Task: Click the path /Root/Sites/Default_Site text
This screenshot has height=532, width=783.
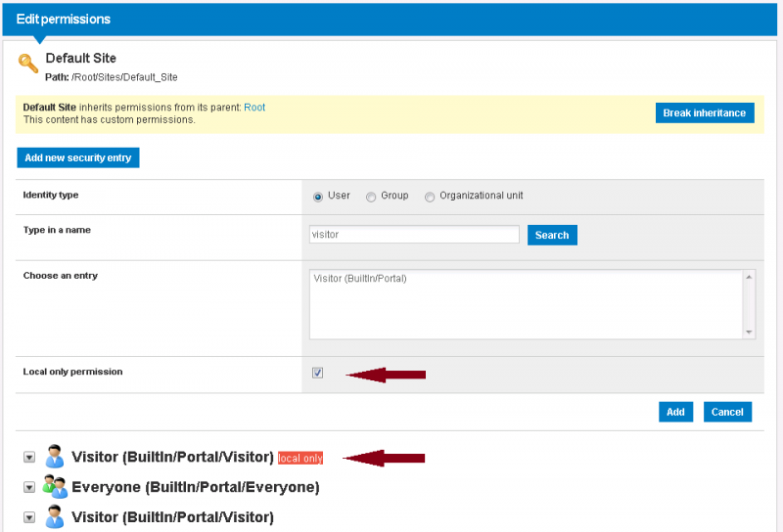Action: click(x=124, y=77)
